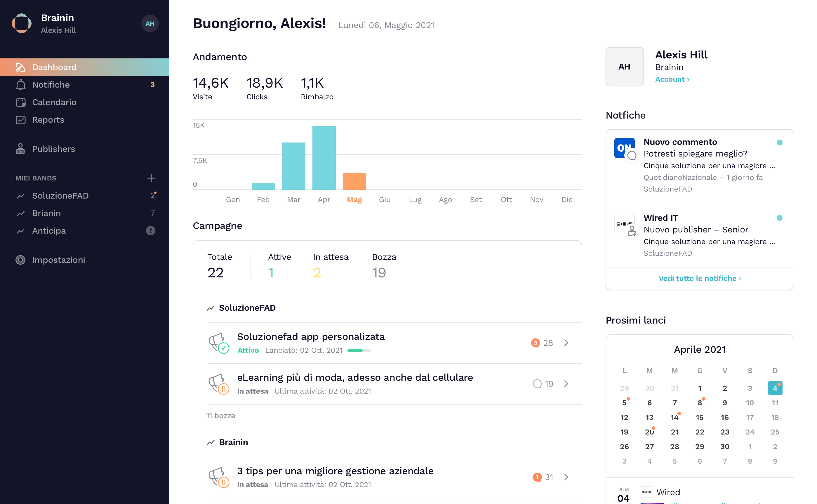817x504 pixels.
Task: Click the Anticipa warning alert icon
Action: point(151,231)
